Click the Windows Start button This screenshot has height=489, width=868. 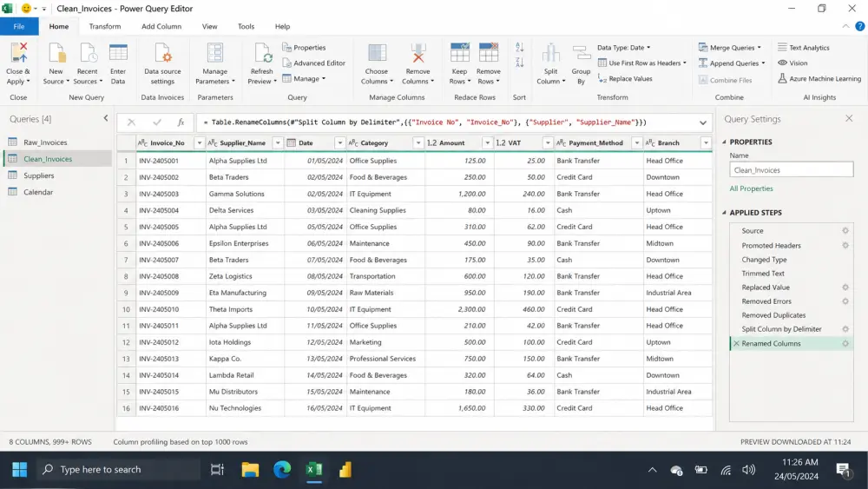point(19,470)
